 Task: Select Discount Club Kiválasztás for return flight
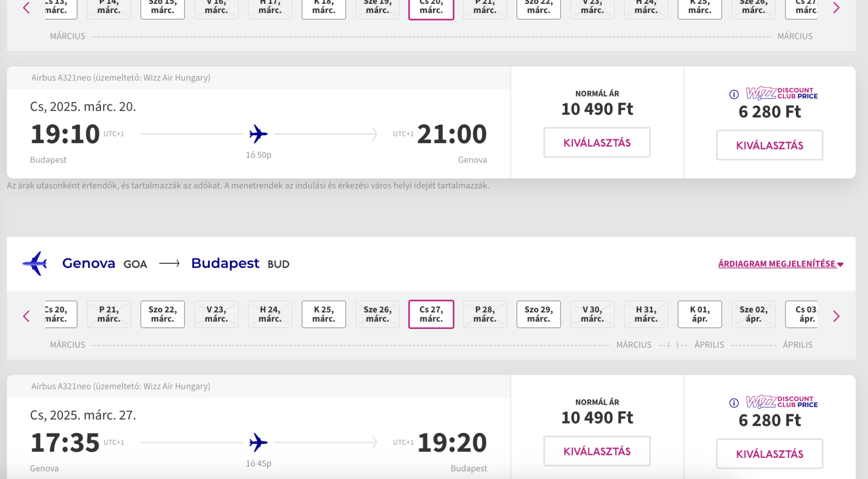769,454
